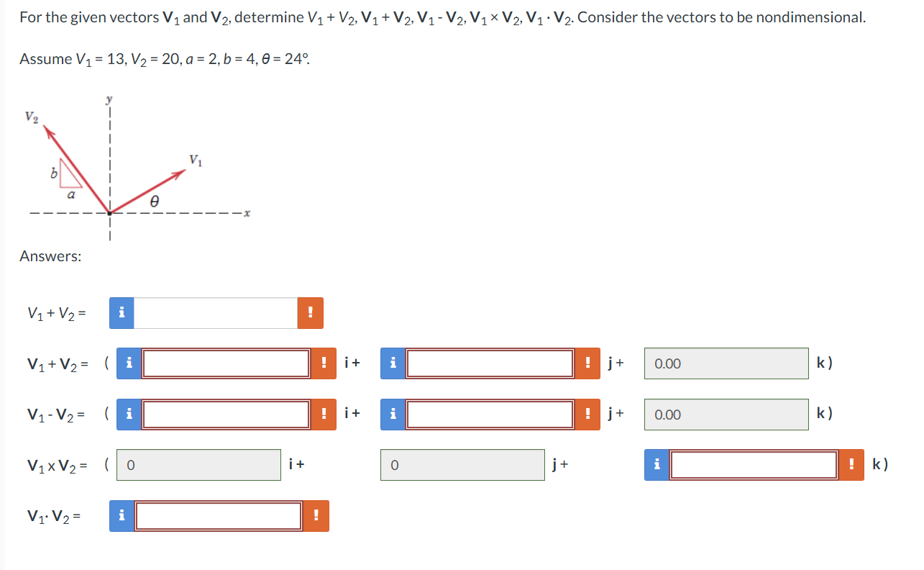Image resolution: width=924 pixels, height=570 pixels.
Task: Click the error indicator on the V1 + V2 i-component
Action: tap(323, 363)
